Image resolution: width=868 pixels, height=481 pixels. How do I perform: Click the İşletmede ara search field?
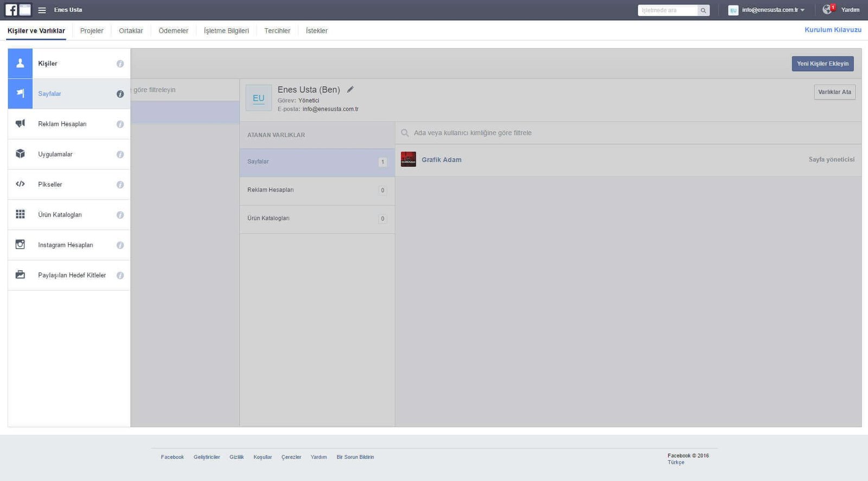[667, 10]
